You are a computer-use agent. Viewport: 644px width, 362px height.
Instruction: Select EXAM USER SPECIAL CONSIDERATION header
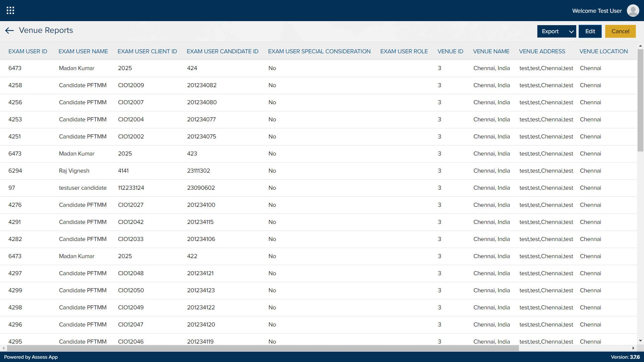319,51
